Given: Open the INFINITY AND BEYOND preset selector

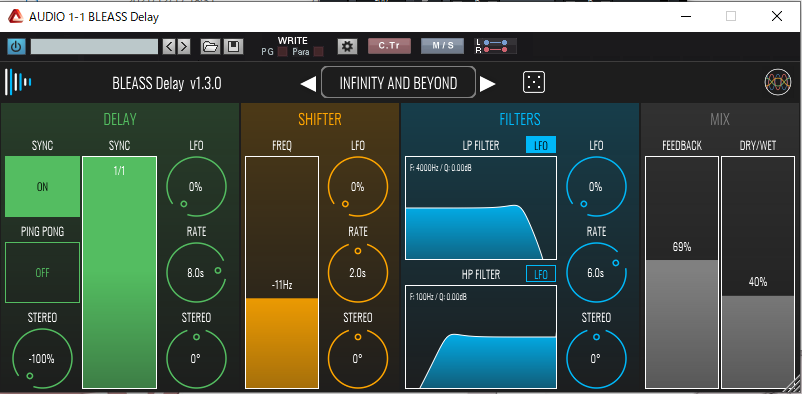Looking at the screenshot, I should [398, 82].
